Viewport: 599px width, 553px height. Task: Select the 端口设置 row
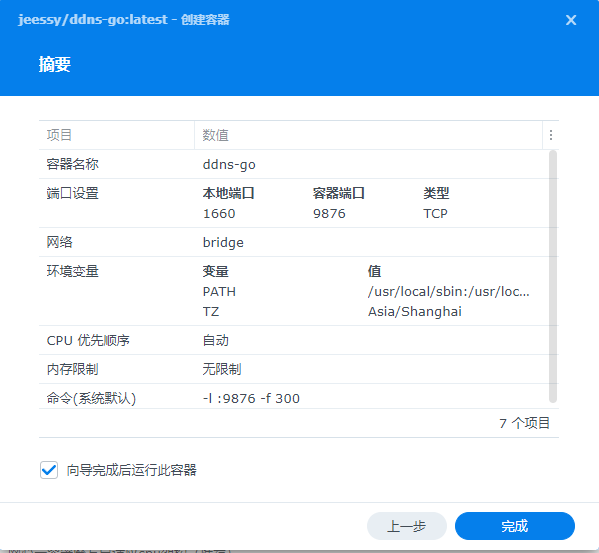pos(294,203)
